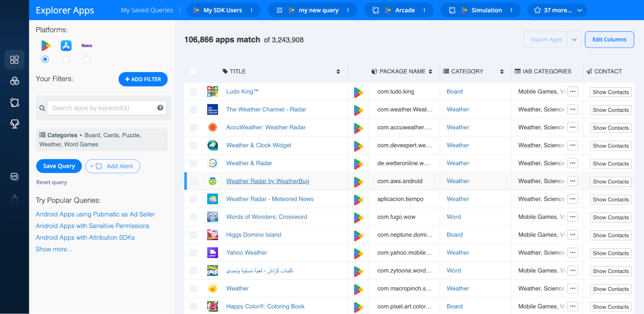Image resolution: width=644 pixels, height=314 pixels.
Task: Expand IAB categories for Yahoo Weather
Action: click(x=572, y=253)
